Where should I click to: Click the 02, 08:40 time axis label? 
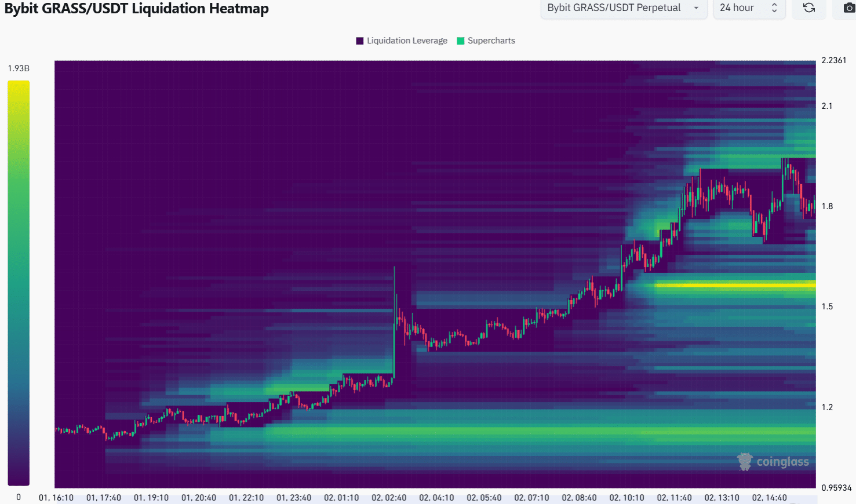tap(579, 498)
